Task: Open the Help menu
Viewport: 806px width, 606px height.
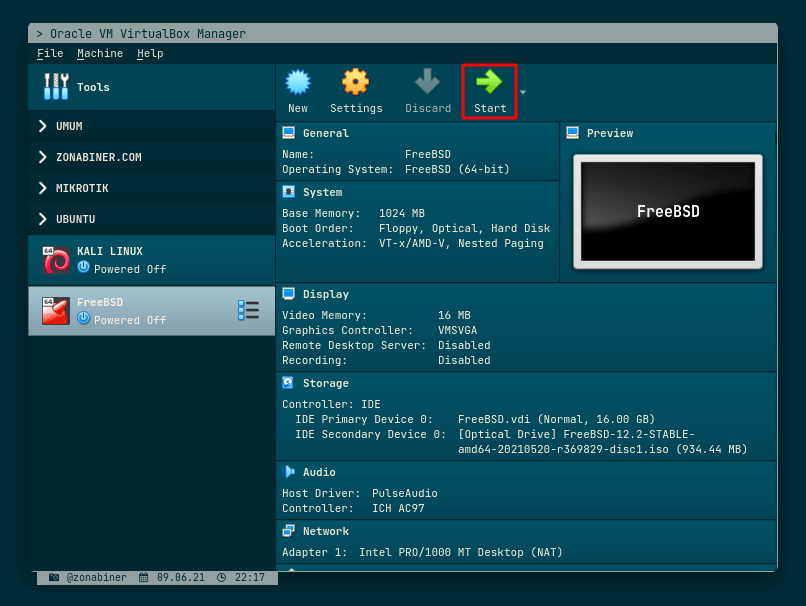Action: click(x=150, y=53)
